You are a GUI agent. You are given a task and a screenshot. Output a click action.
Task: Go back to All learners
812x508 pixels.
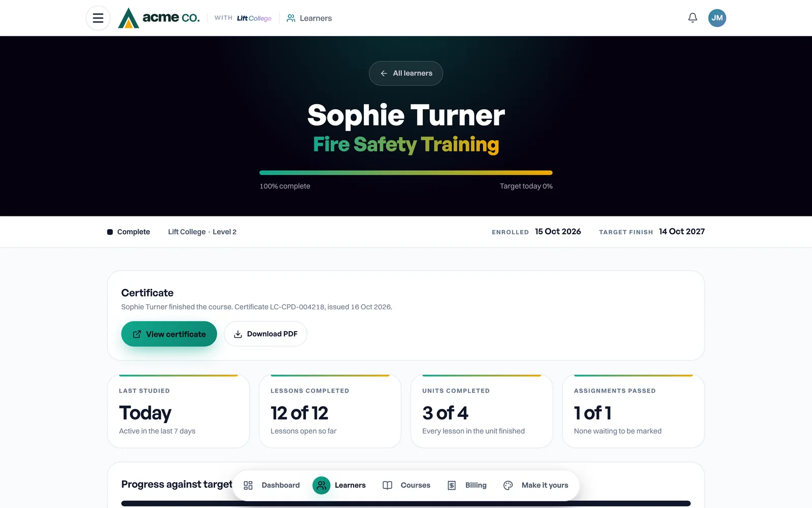[406, 73]
